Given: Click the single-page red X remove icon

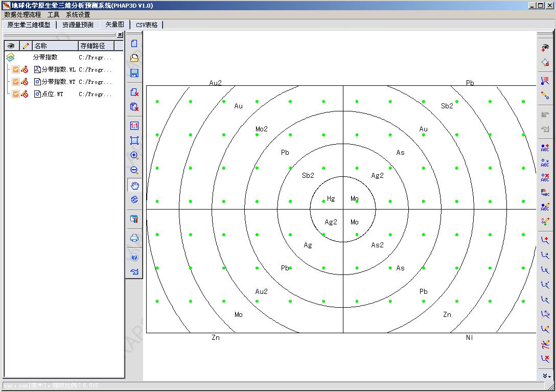Looking at the screenshot, I should (134, 92).
